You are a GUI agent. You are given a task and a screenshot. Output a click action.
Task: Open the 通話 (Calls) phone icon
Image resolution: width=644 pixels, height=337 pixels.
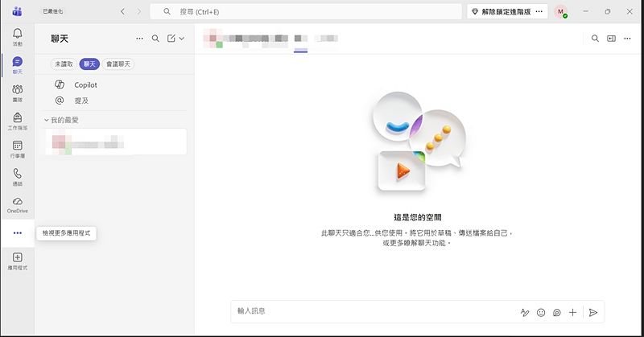point(17,177)
